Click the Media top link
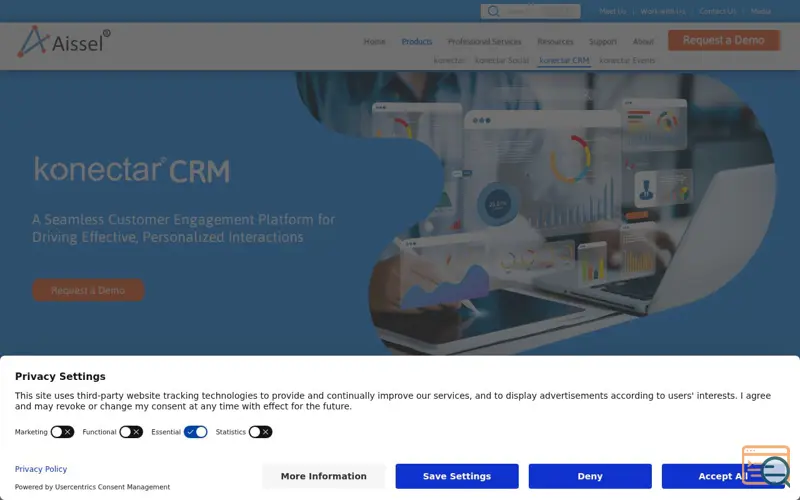This screenshot has height=500, width=800. tap(760, 11)
